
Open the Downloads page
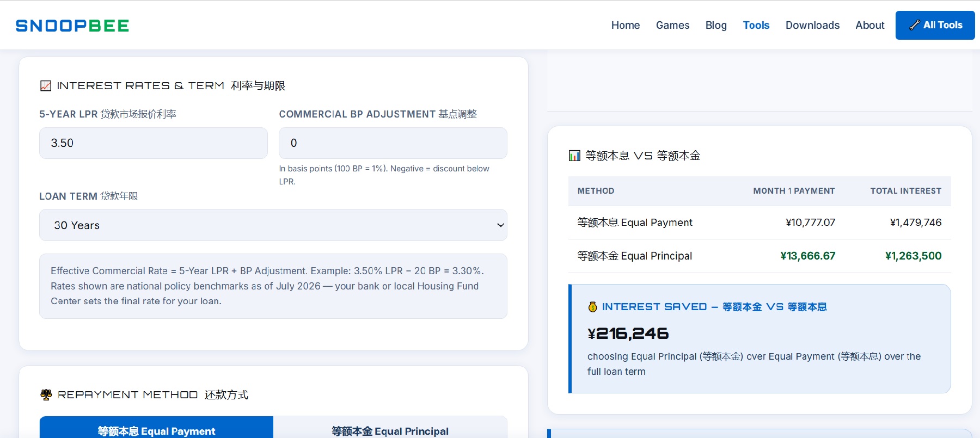click(812, 25)
